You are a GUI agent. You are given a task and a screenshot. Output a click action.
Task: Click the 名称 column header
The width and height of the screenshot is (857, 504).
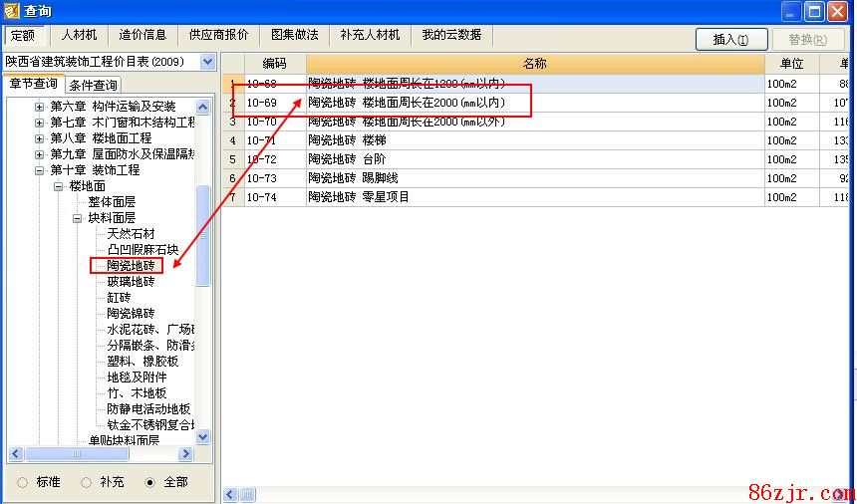pyautogui.click(x=534, y=64)
